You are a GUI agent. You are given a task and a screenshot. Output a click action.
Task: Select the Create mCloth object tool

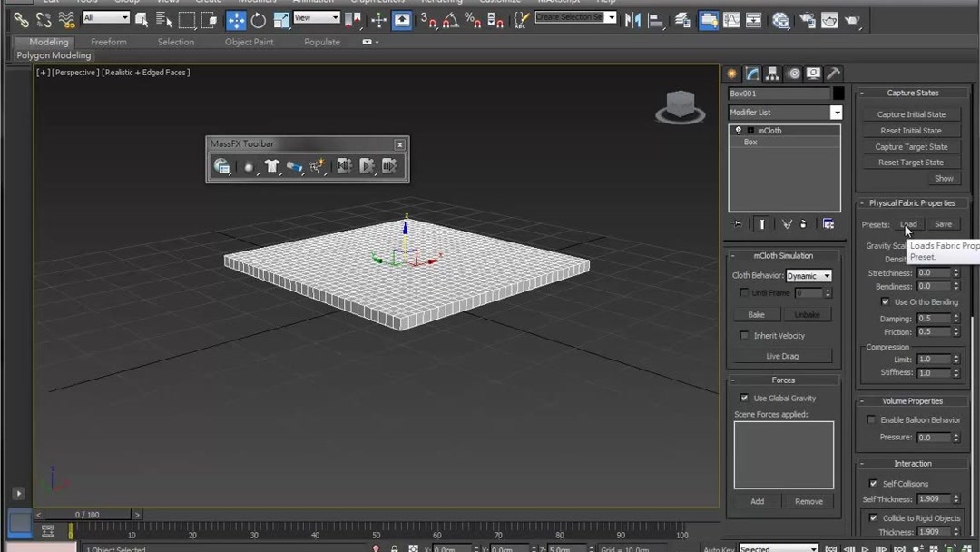point(271,165)
